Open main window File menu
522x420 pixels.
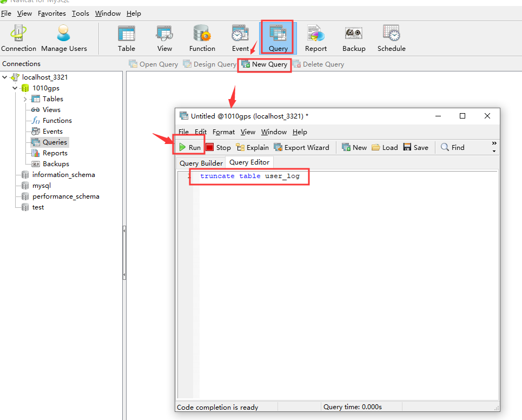click(x=6, y=14)
